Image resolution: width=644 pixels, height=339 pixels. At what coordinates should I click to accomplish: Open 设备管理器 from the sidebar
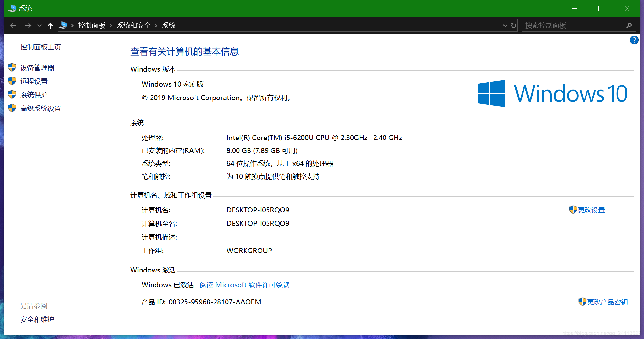(37, 68)
